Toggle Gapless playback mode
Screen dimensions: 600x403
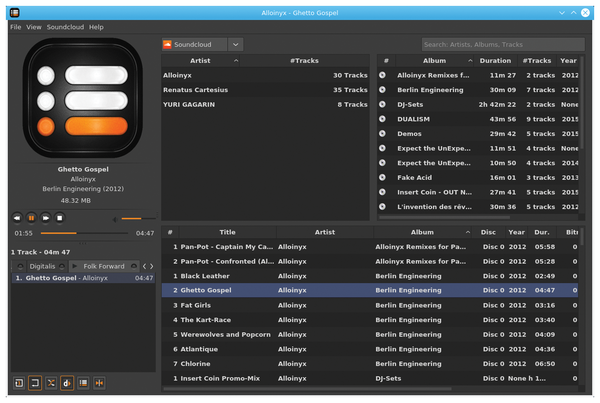click(99, 383)
